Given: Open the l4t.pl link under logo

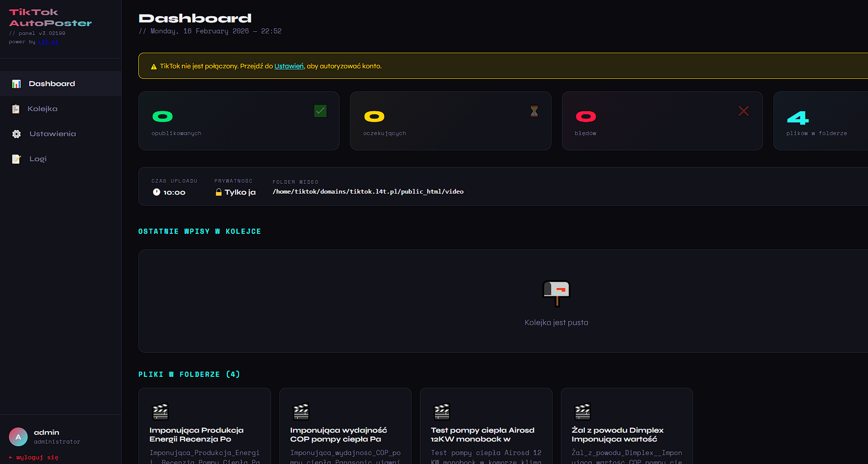Looking at the screenshot, I should [x=48, y=42].
